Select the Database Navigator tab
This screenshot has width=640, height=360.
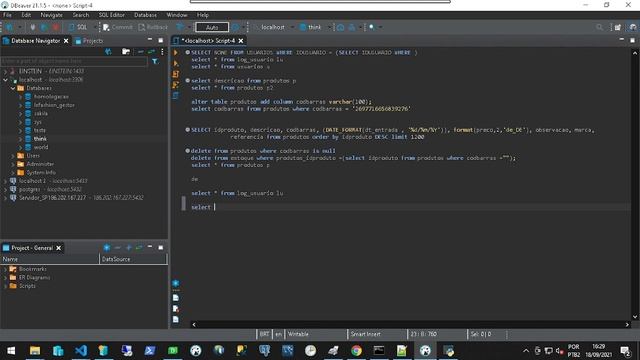point(35,41)
